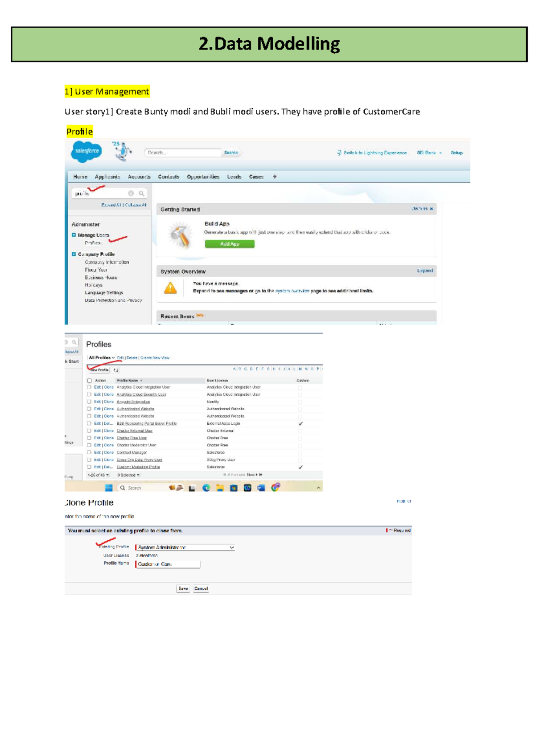The width and height of the screenshot is (535, 756).
Task: Click the plus icon after the Cases tab
Action: pos(275,177)
